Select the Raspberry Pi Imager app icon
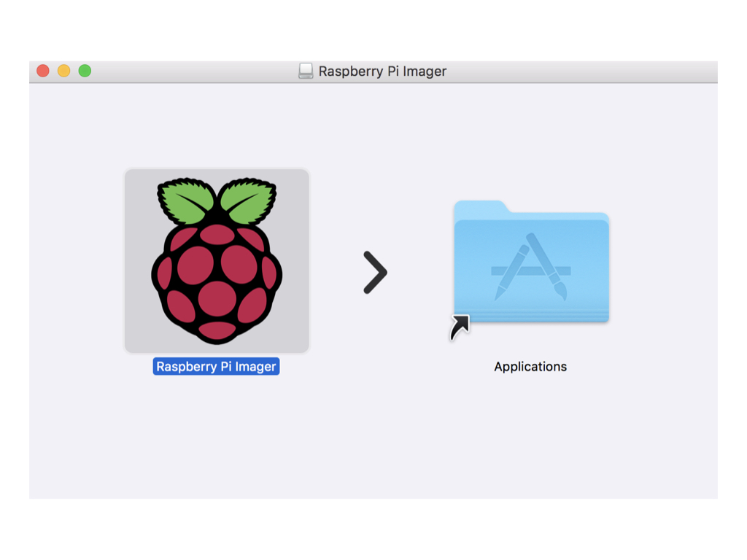 click(x=217, y=260)
